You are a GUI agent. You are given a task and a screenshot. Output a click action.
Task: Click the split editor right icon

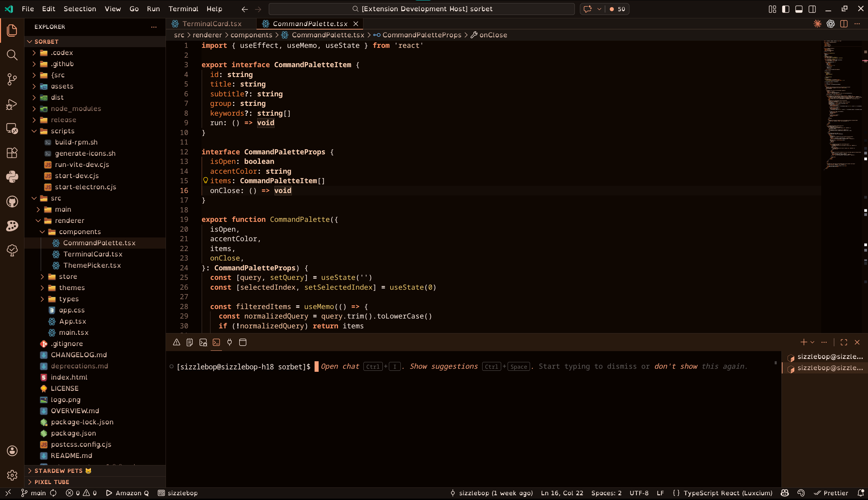(x=844, y=24)
